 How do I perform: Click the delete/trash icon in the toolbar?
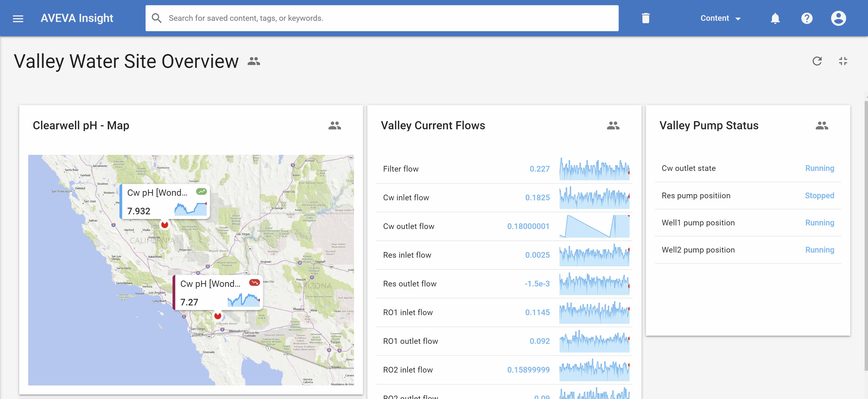tap(644, 18)
